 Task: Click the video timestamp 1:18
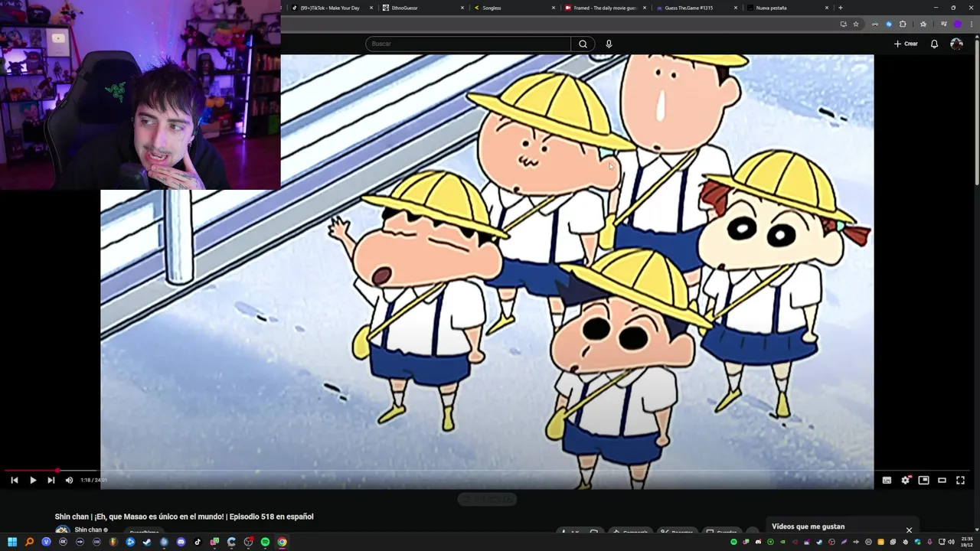tap(85, 480)
